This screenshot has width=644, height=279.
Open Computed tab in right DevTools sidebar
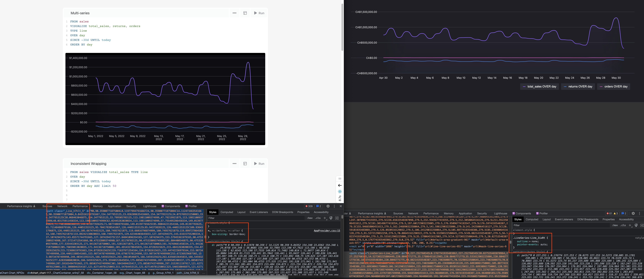(532, 219)
